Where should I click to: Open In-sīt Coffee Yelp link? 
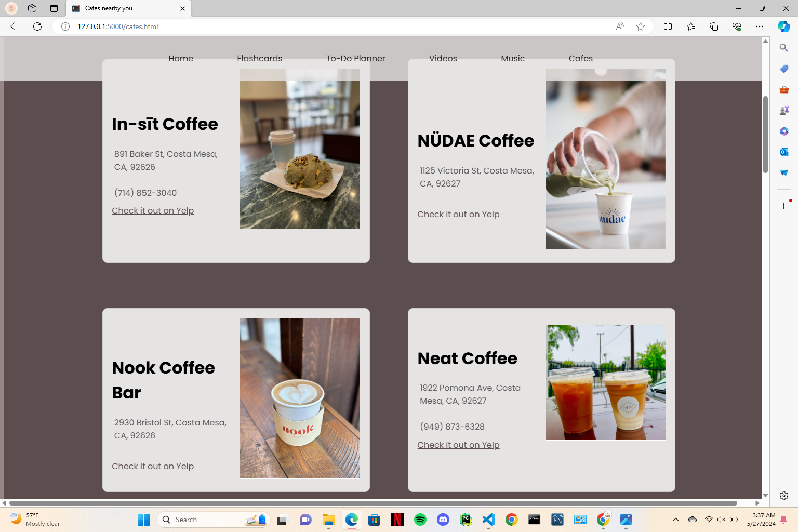153,210
